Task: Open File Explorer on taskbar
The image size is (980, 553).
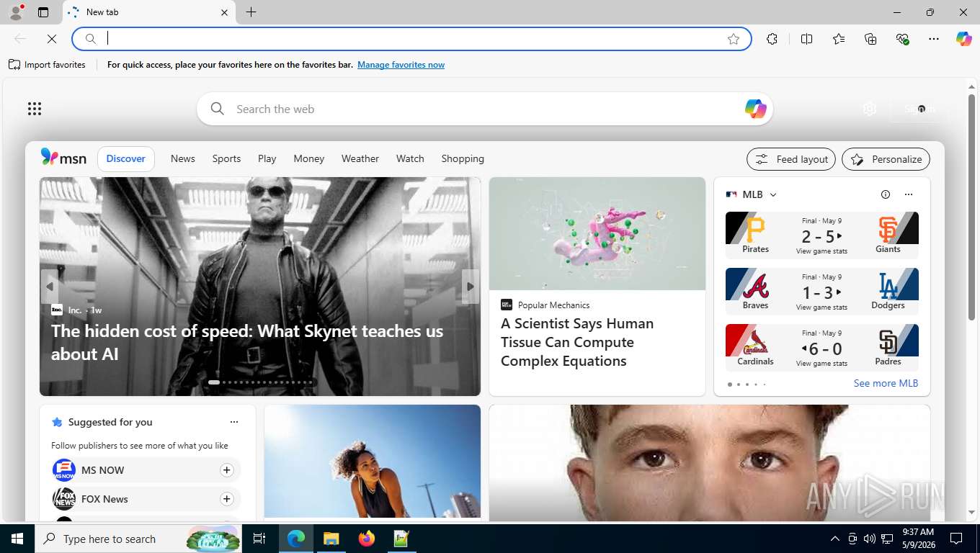Action: click(x=331, y=539)
